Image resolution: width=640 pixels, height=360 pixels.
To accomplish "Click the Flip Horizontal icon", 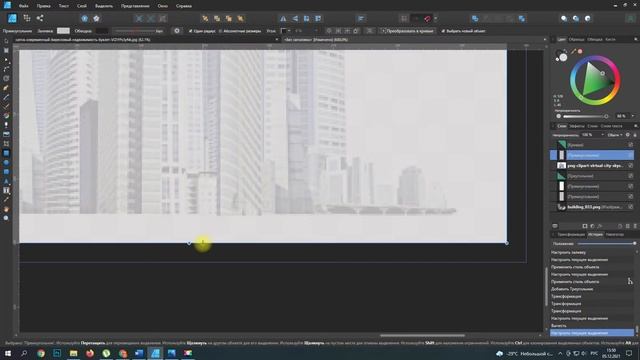I will 283,18.
